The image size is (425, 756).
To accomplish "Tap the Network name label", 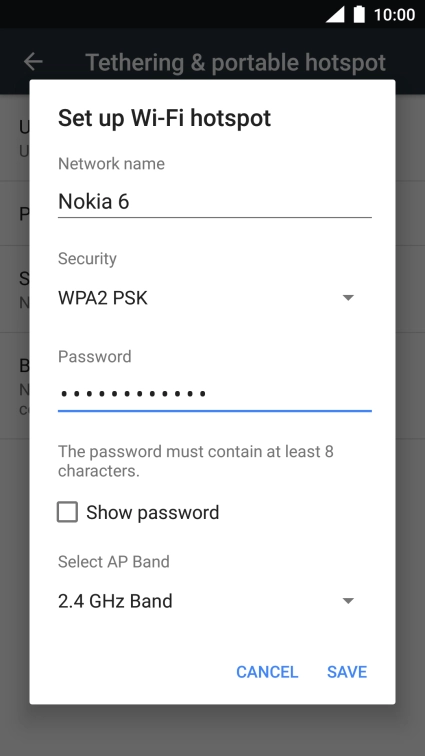I will [111, 164].
